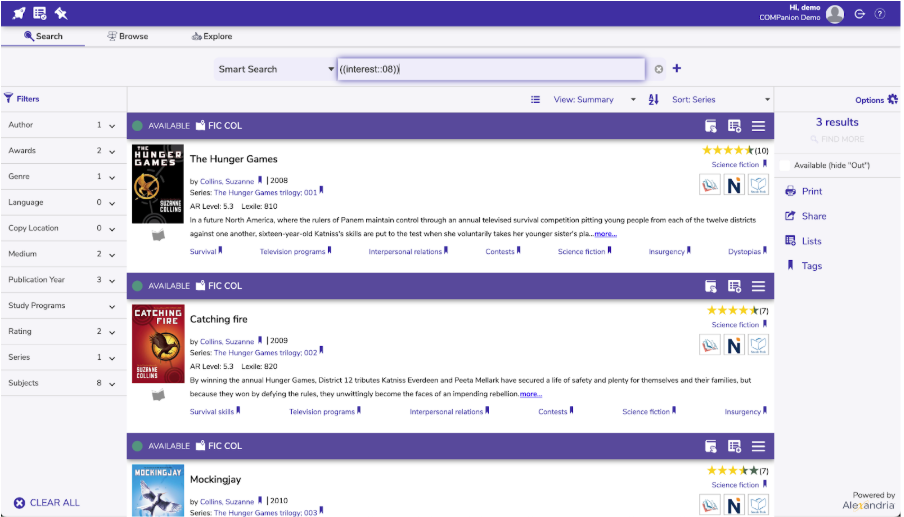Click The Hunger Games trilogy; 001 series link

coord(265,193)
